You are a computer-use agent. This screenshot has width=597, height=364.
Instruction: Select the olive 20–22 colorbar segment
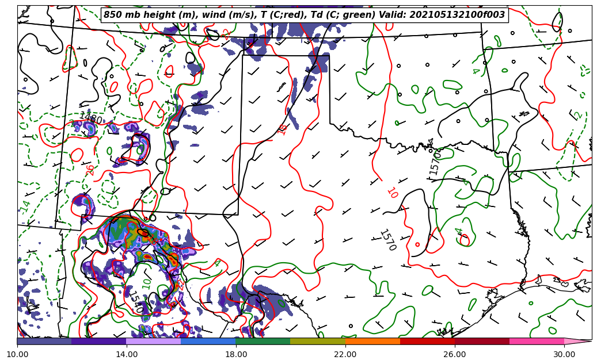click(x=318, y=341)
